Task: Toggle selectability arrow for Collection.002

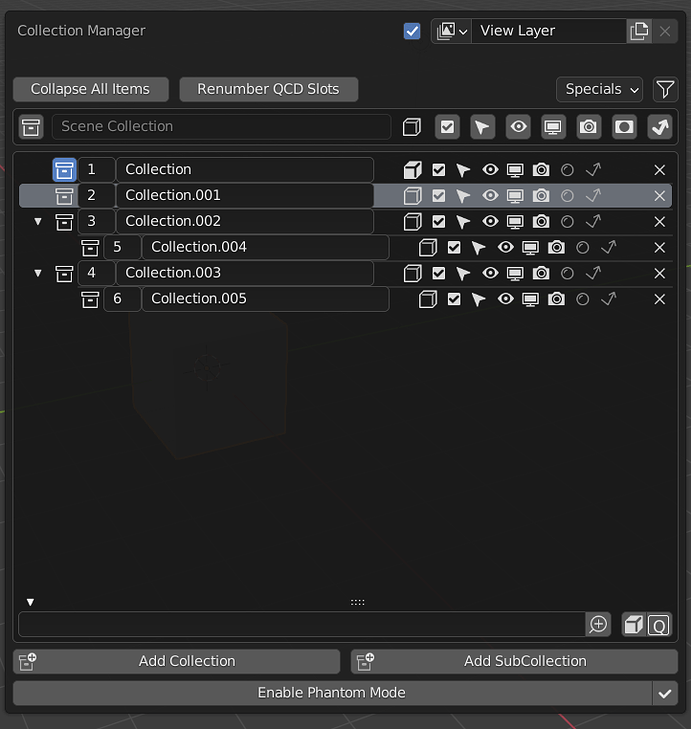Action: click(463, 222)
